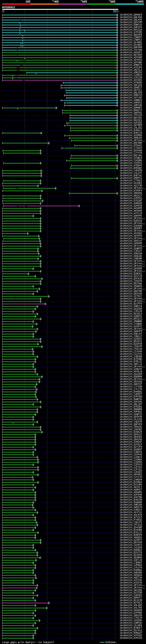Open the UniRef100_B7GAV2 hit label
The image size is (146, 644).
(x=131, y=146)
